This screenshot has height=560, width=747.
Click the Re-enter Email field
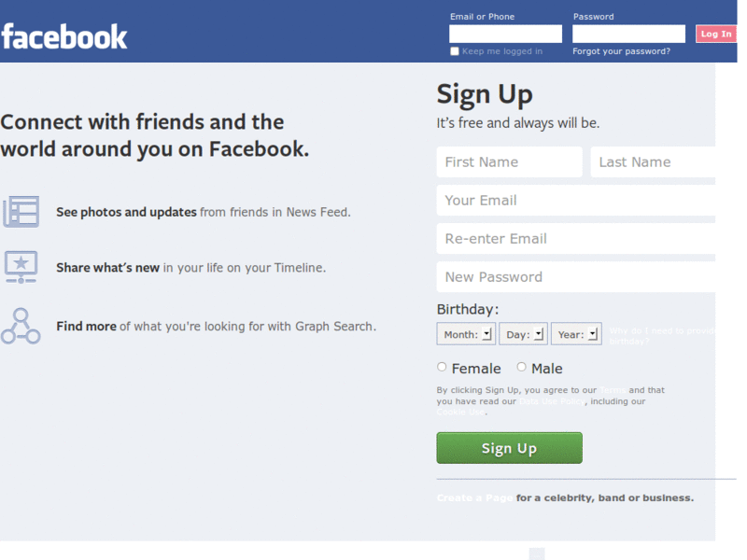pos(576,239)
